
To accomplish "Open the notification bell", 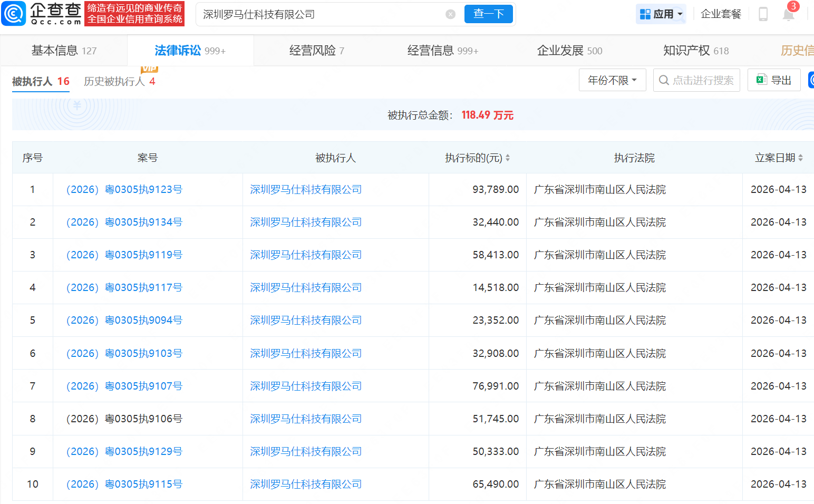I will tap(788, 14).
